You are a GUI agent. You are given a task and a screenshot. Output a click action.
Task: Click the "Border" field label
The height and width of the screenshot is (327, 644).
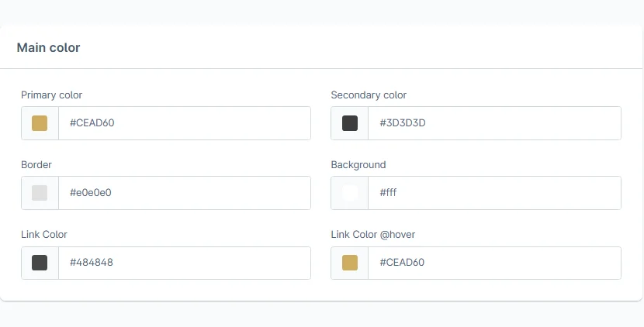click(x=36, y=165)
